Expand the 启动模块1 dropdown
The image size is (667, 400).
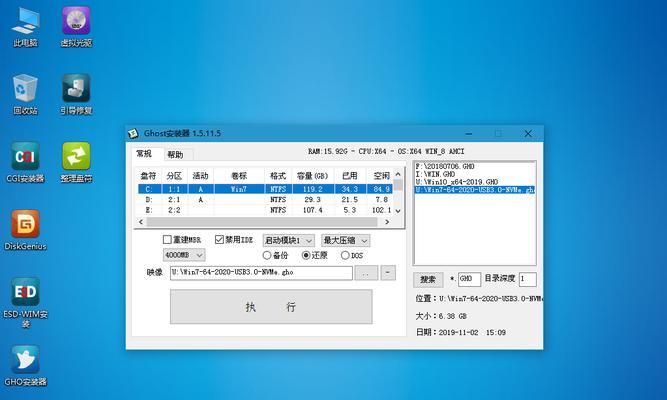[289, 240]
